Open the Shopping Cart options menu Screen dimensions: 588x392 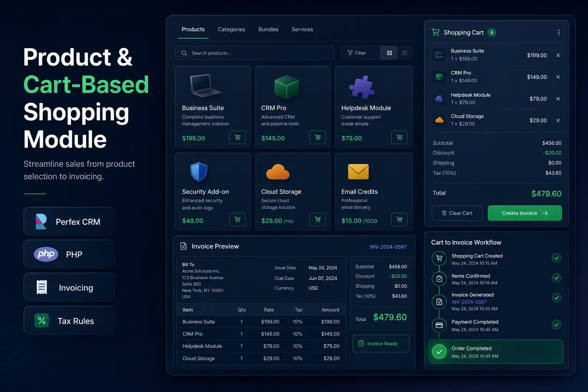pos(559,33)
